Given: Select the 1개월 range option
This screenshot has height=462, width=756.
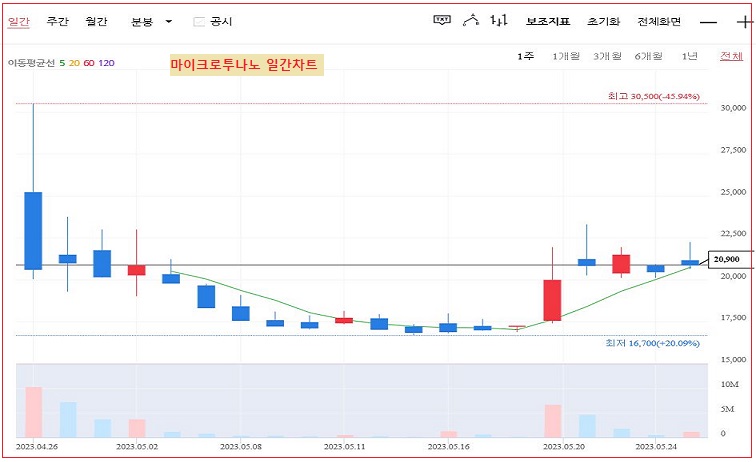Looking at the screenshot, I should pos(566,56).
